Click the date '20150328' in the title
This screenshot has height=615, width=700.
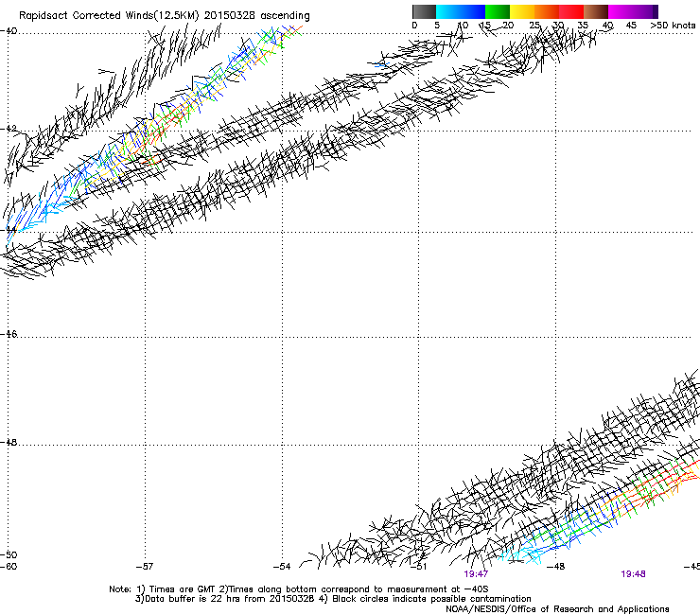tap(230, 15)
